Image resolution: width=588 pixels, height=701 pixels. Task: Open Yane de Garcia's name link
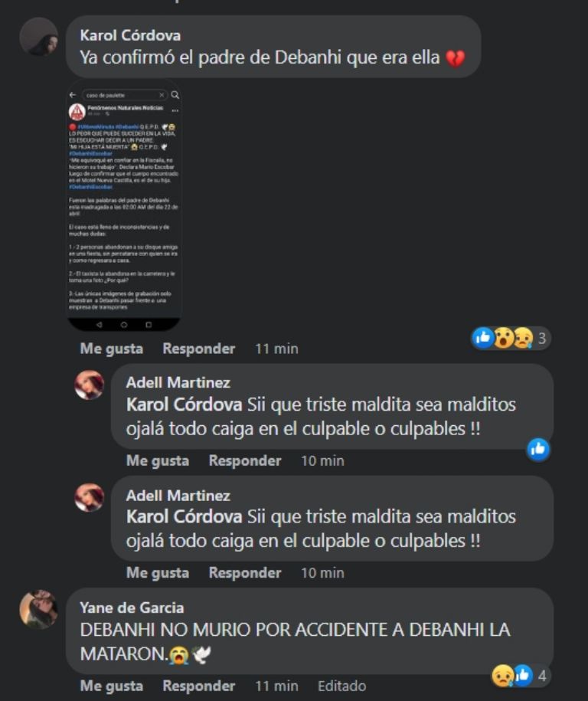coord(132,608)
